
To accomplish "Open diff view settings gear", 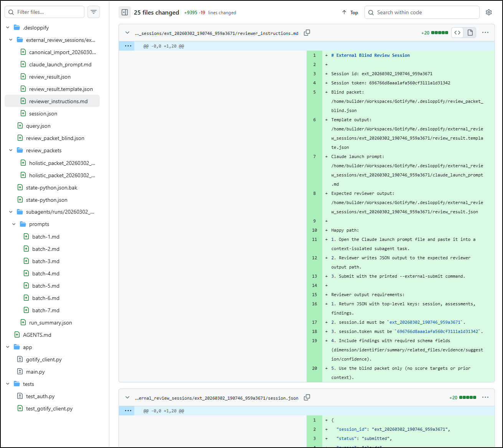I will (488, 12).
